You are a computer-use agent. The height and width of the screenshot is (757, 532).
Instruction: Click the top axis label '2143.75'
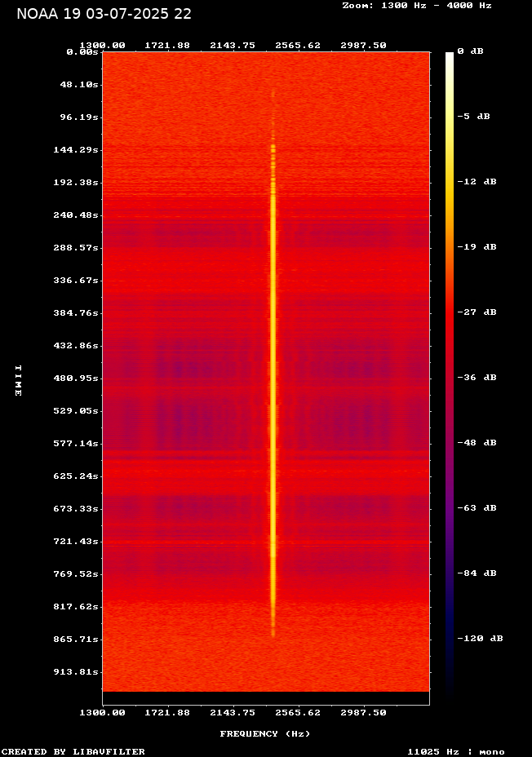[x=233, y=46]
